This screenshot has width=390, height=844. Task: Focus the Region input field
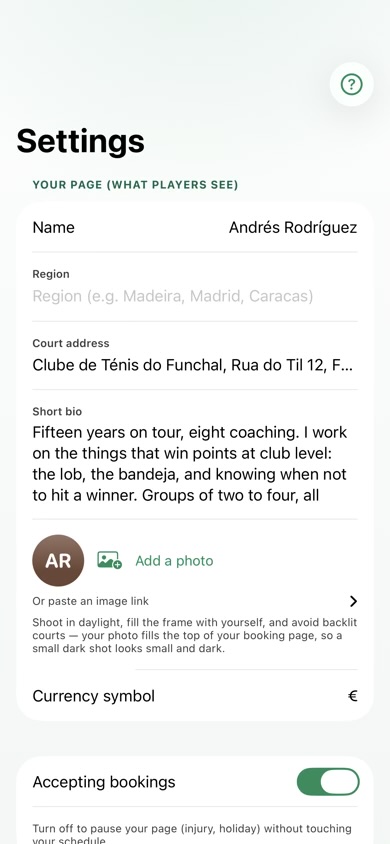point(195,296)
